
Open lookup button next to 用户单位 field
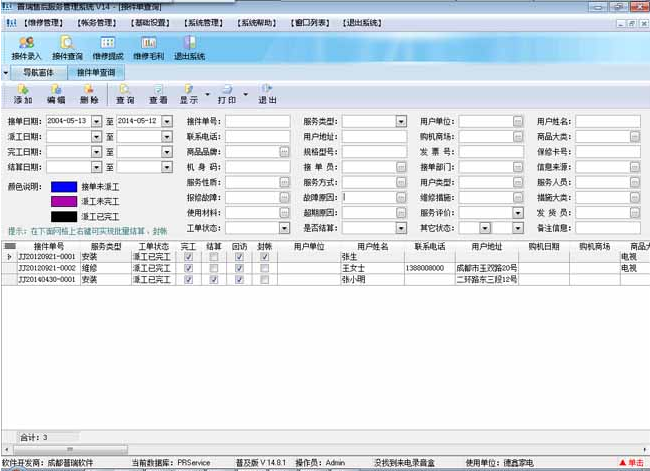(x=518, y=121)
